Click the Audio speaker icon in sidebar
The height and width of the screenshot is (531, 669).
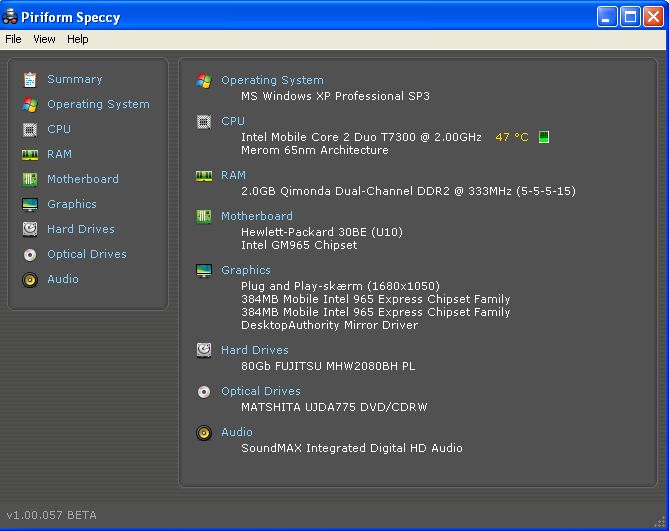pyautogui.click(x=29, y=279)
